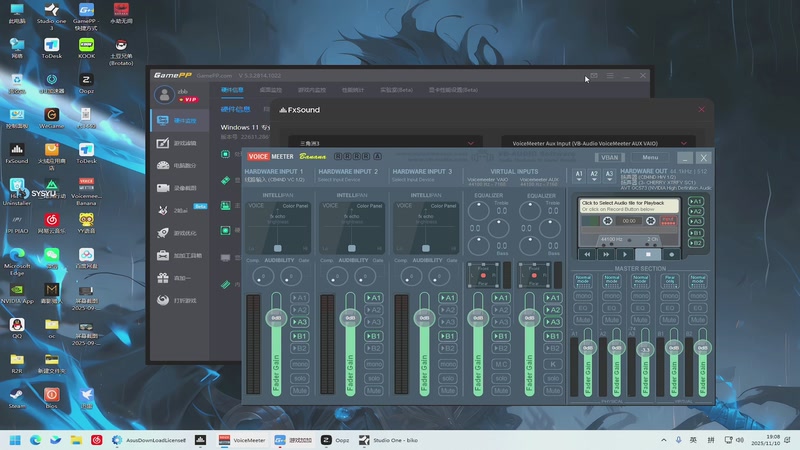Screen dimensions: 800x450
Task: Open the Voicemeeter Menu
Action: click(x=650, y=158)
